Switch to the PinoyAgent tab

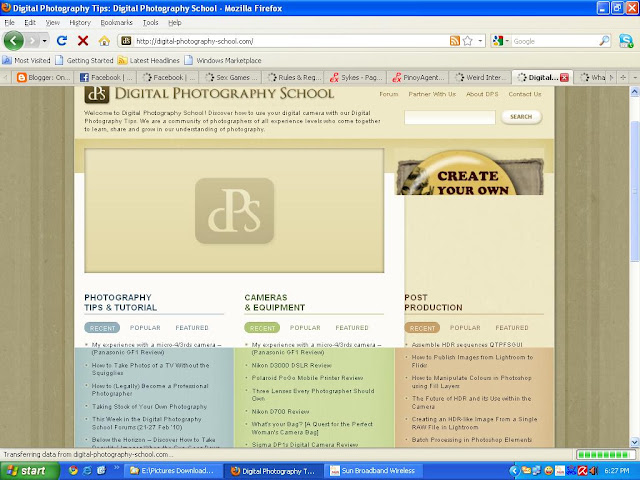pyautogui.click(x=418, y=77)
